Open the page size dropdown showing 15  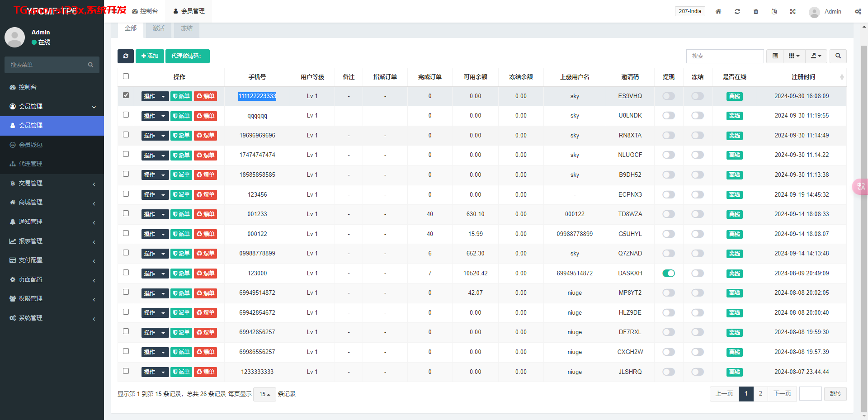pyautogui.click(x=264, y=394)
